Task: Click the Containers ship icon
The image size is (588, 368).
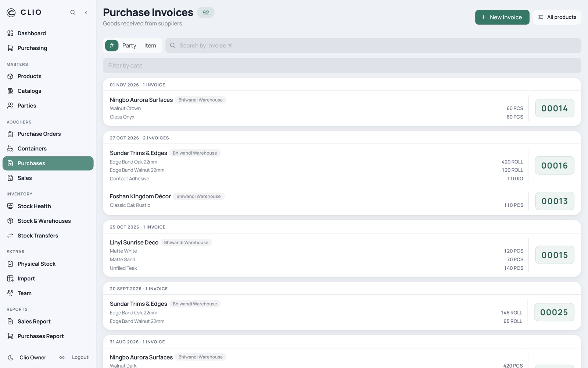Action: click(10, 149)
